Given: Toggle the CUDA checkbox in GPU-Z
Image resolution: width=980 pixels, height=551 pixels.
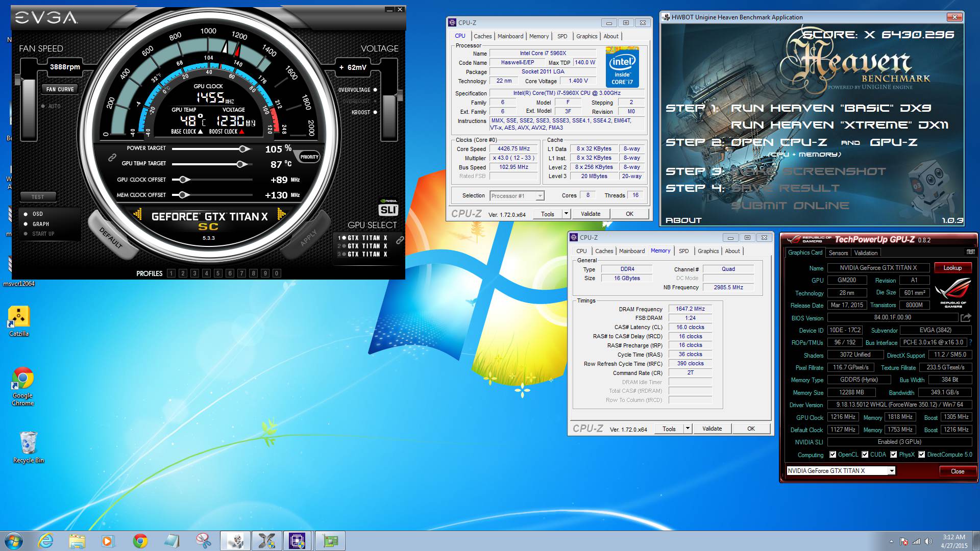Looking at the screenshot, I should [x=865, y=454].
